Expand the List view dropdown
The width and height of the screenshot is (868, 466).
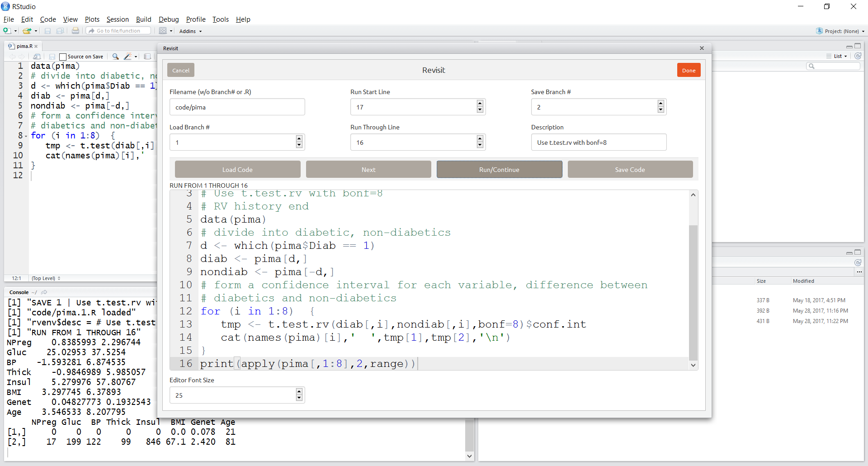coord(840,56)
